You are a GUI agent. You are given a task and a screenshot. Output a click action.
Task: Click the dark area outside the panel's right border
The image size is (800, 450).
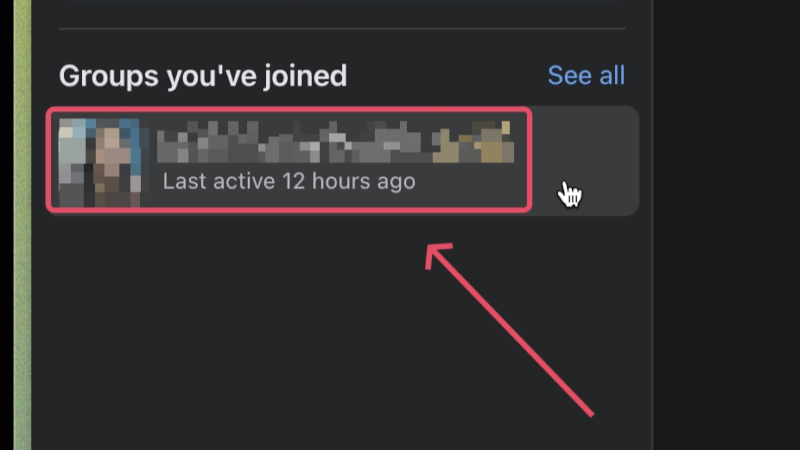(x=727, y=225)
